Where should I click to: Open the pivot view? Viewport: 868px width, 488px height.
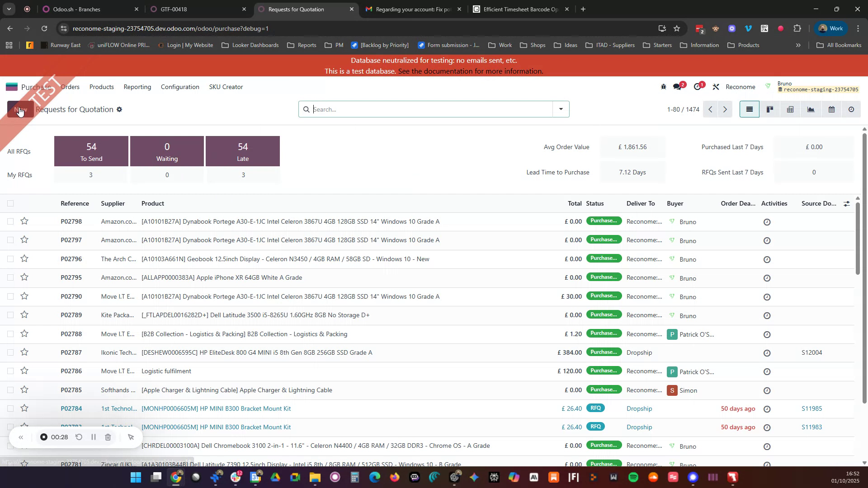pos(790,109)
